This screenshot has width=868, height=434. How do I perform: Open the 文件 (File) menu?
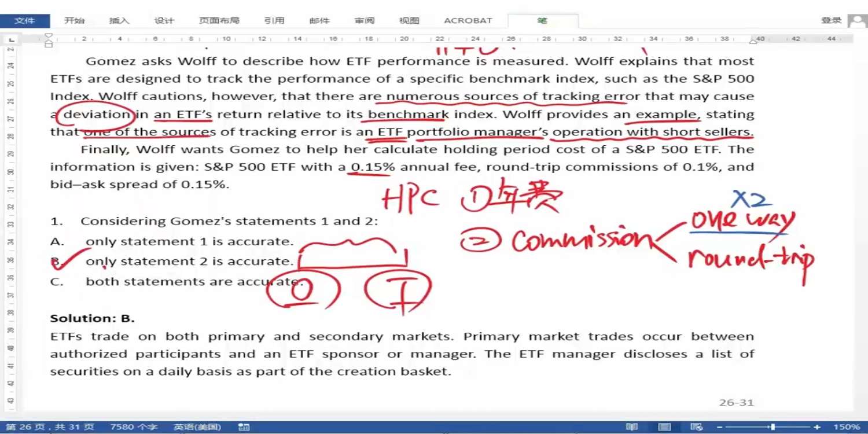pyautogui.click(x=24, y=21)
